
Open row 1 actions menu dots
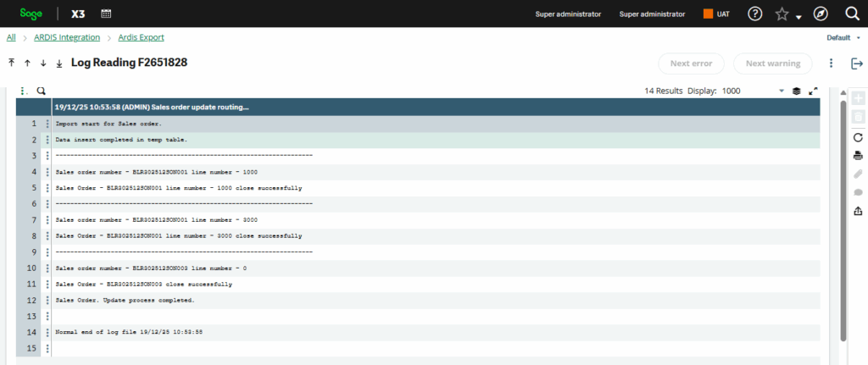click(x=47, y=124)
